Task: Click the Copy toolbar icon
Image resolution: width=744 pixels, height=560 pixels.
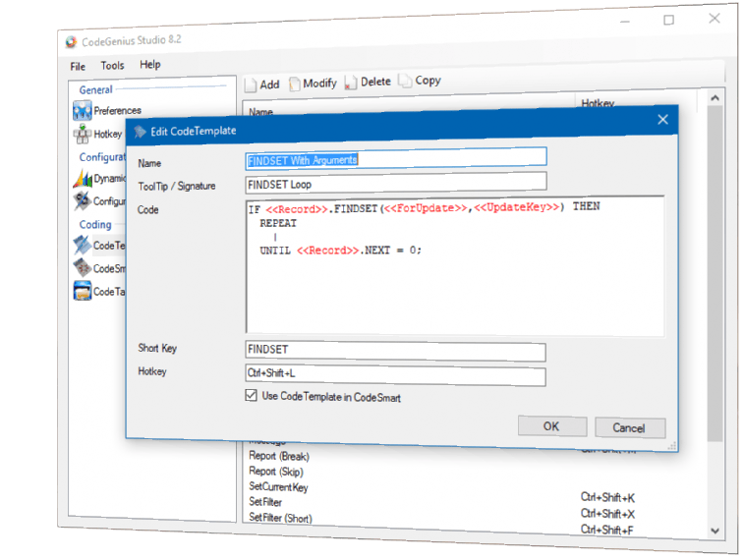Action: 405,81
